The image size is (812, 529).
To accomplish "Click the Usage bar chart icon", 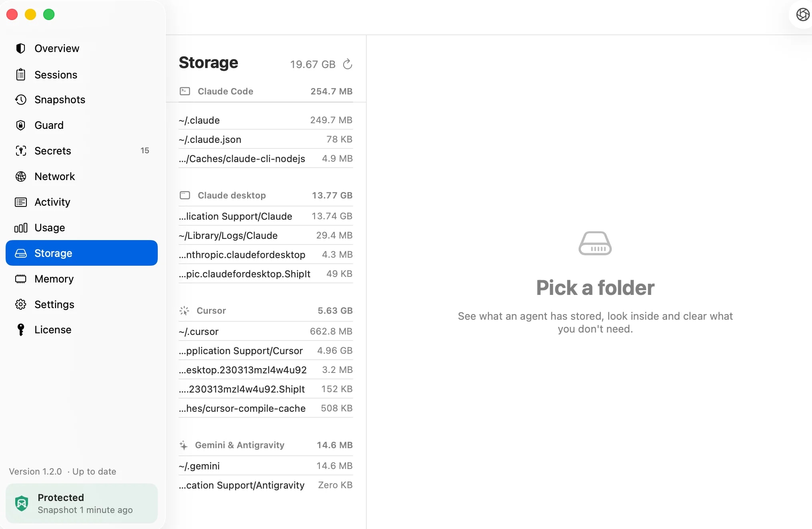I will 20,228.
